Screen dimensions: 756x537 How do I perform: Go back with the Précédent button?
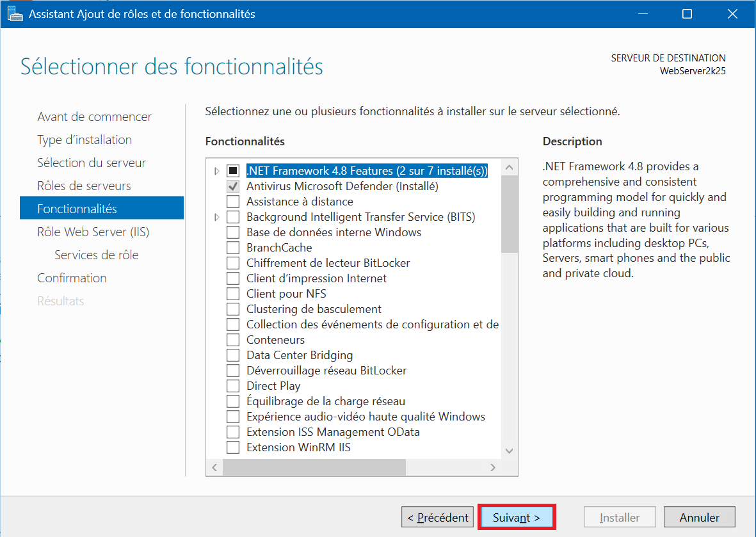pos(438,517)
